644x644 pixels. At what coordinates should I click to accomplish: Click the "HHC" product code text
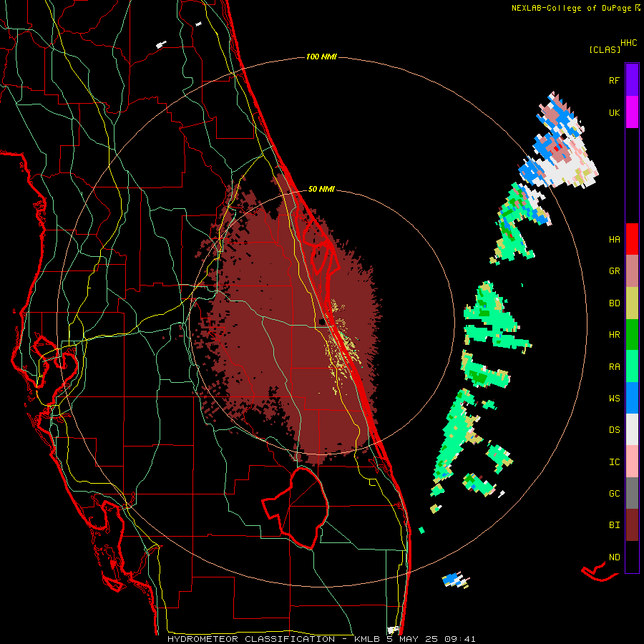[629, 43]
